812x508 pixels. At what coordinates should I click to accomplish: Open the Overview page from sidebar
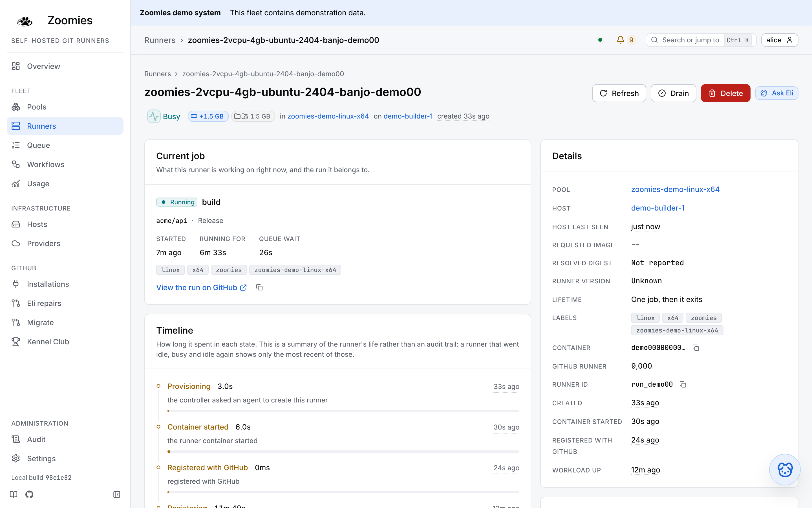click(x=65, y=66)
